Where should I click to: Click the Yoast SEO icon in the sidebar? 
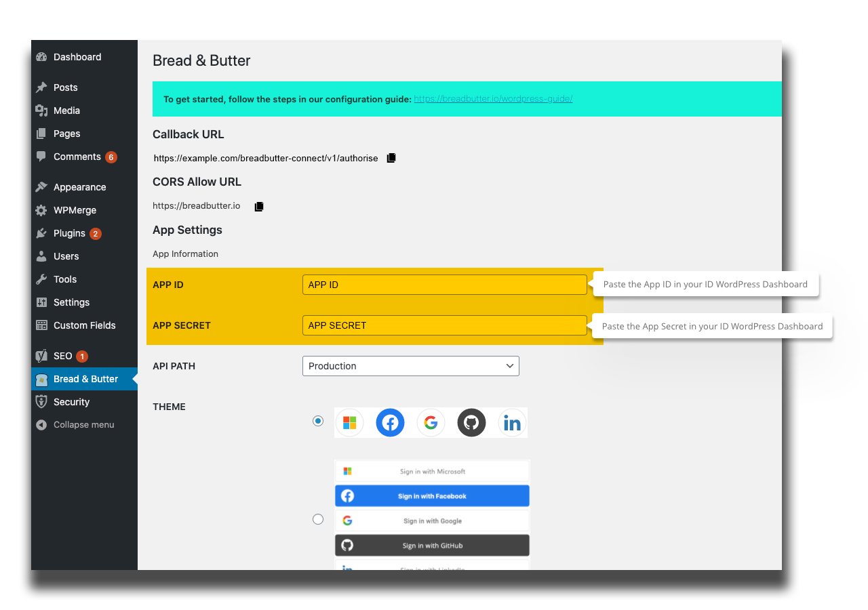coord(41,355)
